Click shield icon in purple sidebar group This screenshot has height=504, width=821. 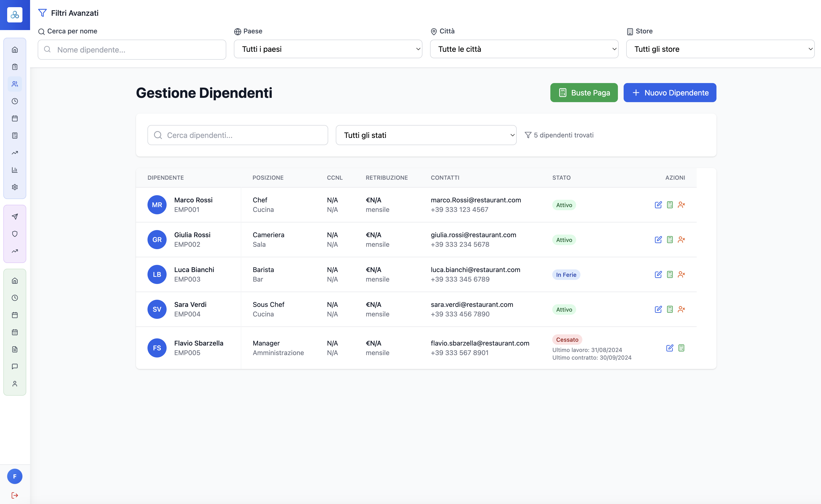pyautogui.click(x=15, y=234)
